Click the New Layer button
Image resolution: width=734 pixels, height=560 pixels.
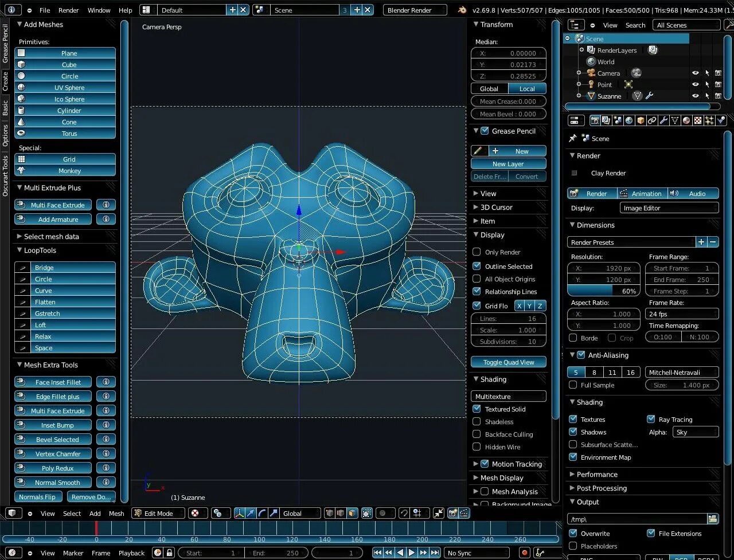pos(508,163)
